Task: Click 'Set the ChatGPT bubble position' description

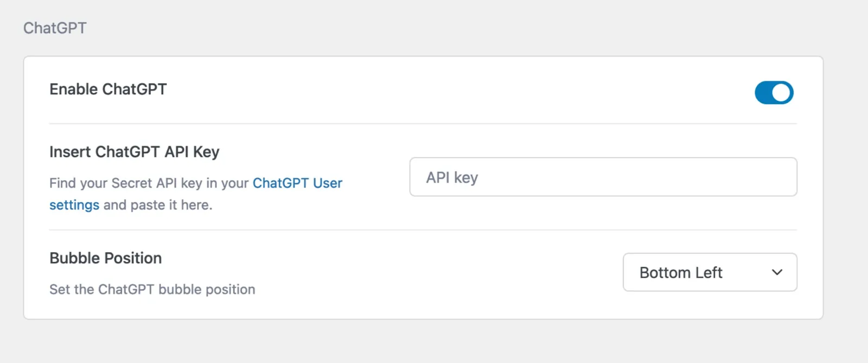Action: (152, 289)
